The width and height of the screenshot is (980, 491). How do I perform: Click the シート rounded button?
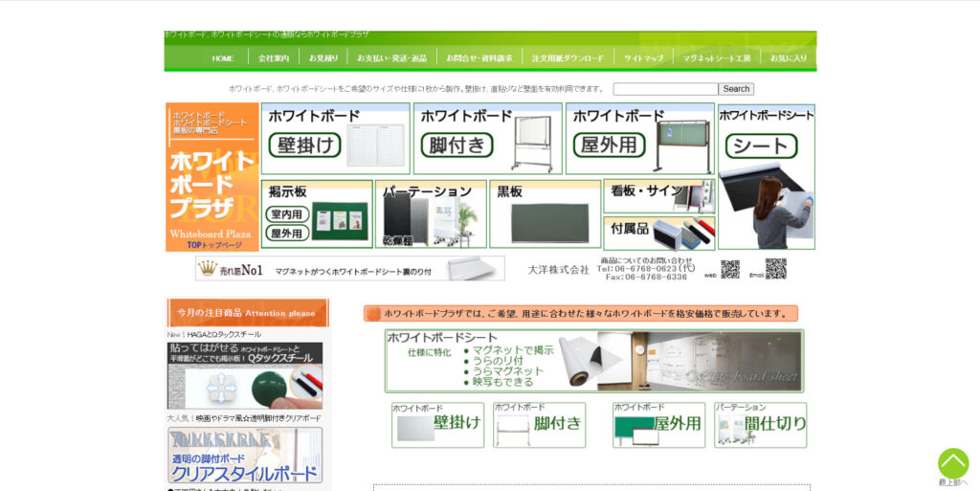pos(761,146)
